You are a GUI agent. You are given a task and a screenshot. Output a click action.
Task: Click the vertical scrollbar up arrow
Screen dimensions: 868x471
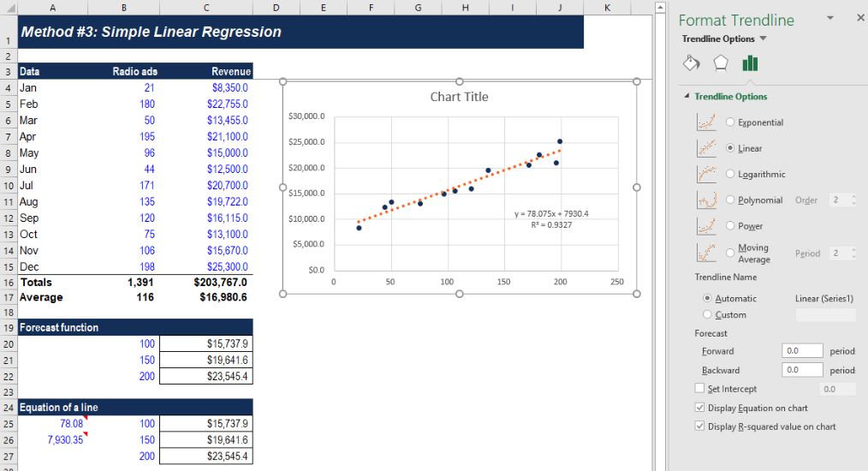tap(660, 8)
